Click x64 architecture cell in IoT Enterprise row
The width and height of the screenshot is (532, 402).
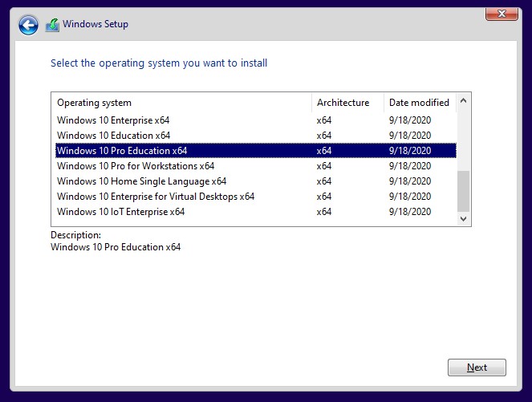[x=324, y=212]
